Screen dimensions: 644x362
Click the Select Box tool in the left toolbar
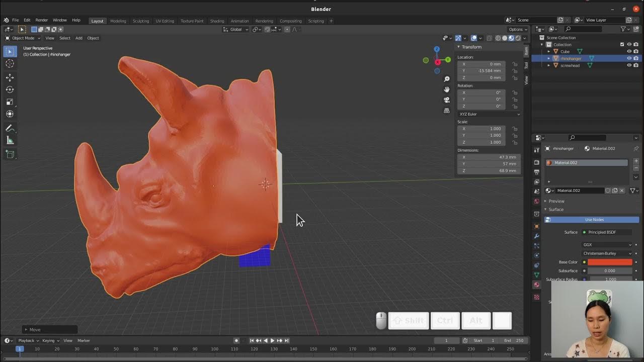pyautogui.click(x=10, y=51)
